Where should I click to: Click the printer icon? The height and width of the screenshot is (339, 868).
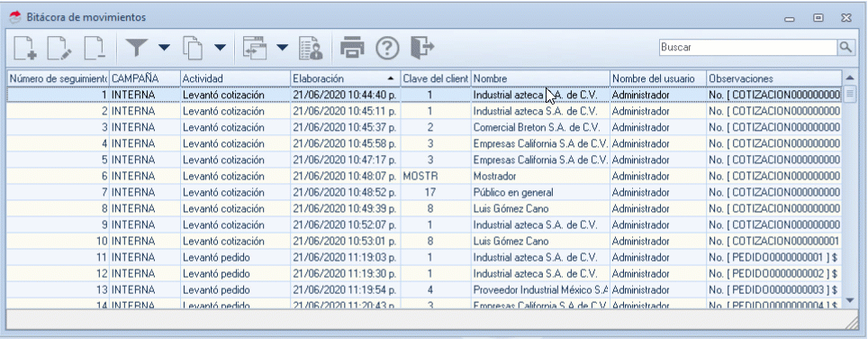[352, 48]
